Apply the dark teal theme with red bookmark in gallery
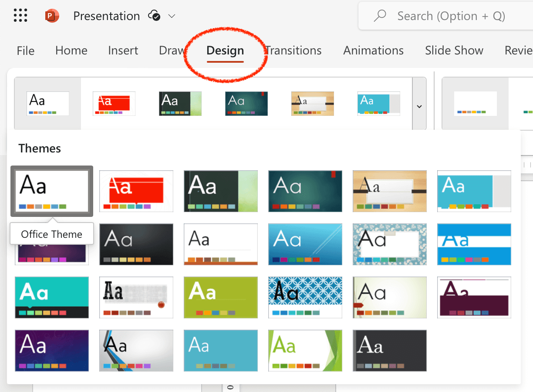 tap(305, 191)
